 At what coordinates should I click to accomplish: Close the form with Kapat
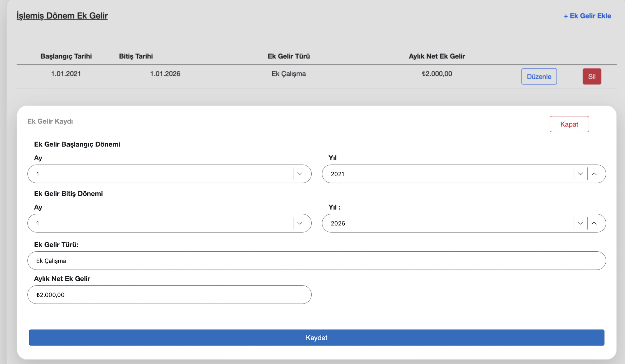569,124
